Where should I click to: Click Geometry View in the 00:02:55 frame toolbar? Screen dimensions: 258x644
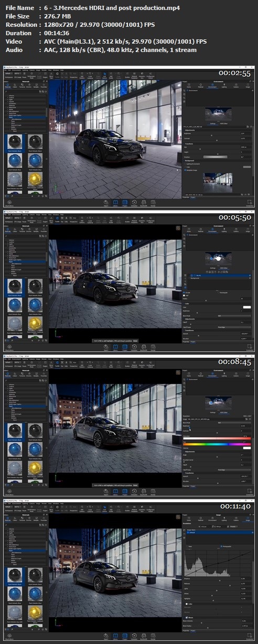point(142,75)
